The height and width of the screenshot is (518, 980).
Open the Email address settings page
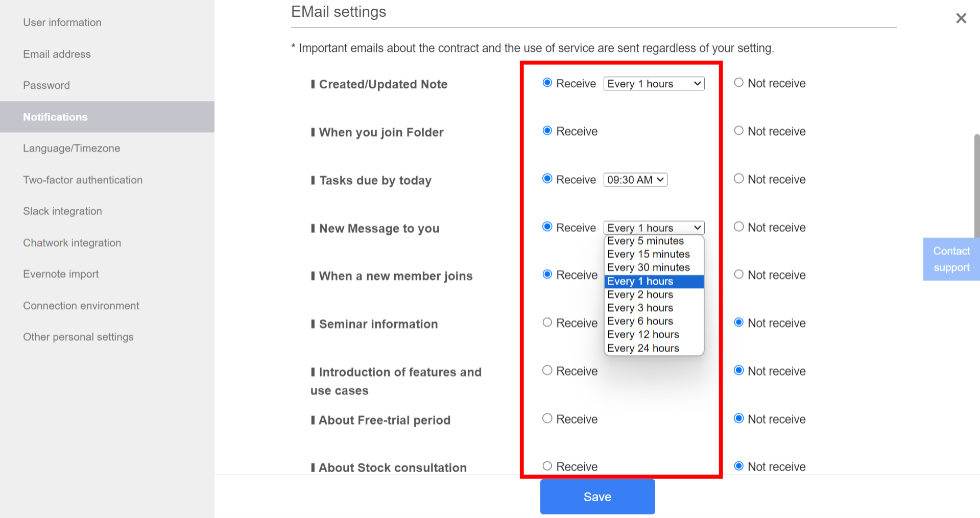point(57,54)
